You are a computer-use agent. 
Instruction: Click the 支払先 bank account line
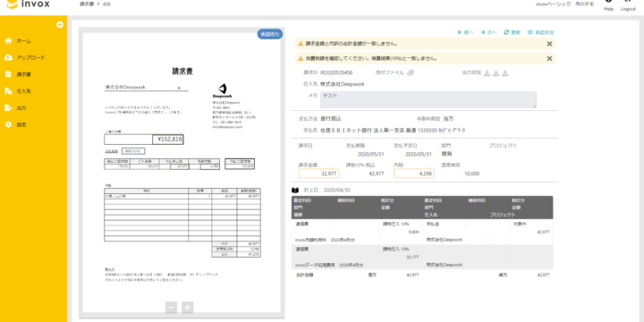[x=393, y=131]
